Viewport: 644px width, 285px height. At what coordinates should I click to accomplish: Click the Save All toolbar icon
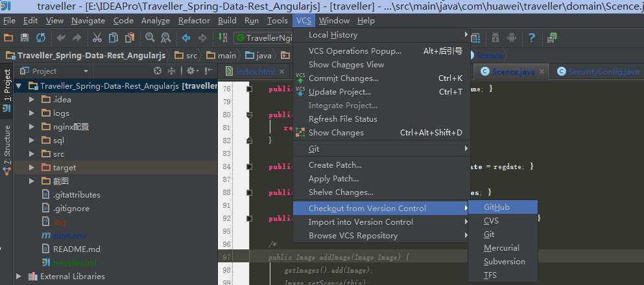coord(25,38)
